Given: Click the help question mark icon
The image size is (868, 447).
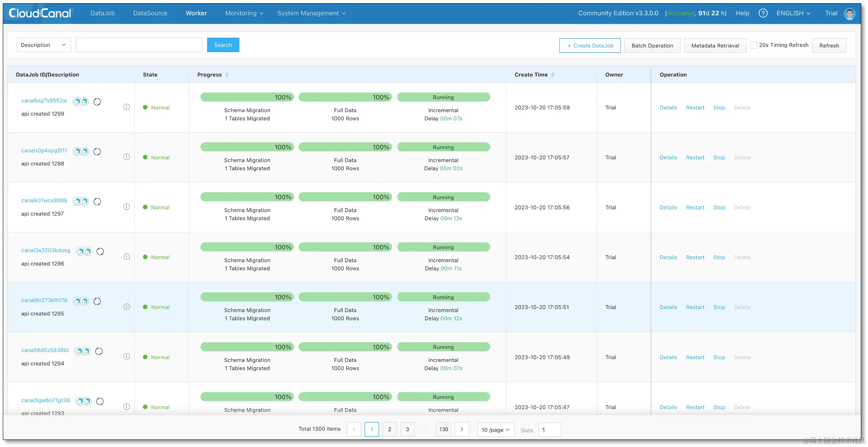Looking at the screenshot, I should click(x=763, y=13).
